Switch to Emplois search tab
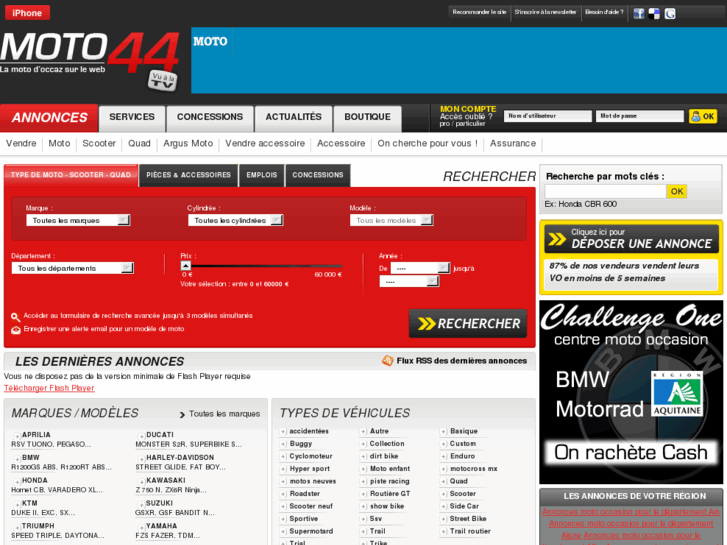This screenshot has height=545, width=727. click(262, 175)
